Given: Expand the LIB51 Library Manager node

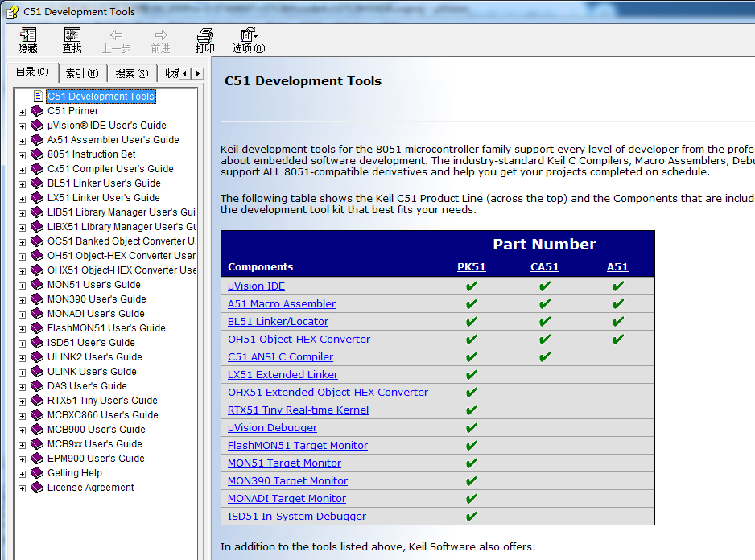Looking at the screenshot, I should click(x=23, y=213).
